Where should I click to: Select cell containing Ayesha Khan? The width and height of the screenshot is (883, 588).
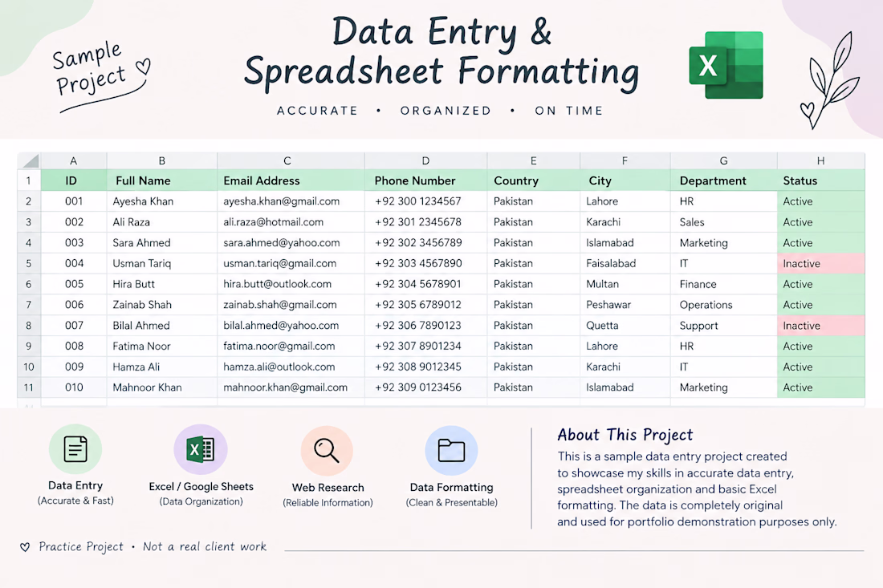(161, 201)
